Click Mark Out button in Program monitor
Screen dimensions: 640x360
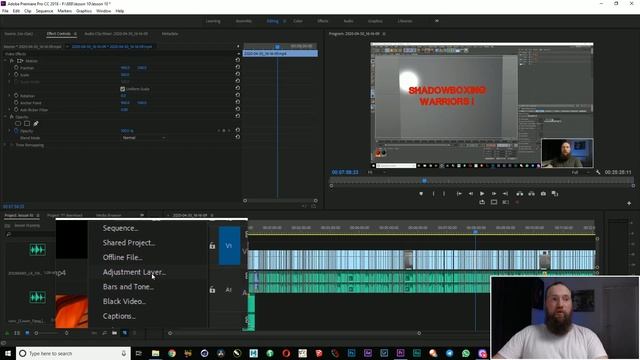coord(444,194)
